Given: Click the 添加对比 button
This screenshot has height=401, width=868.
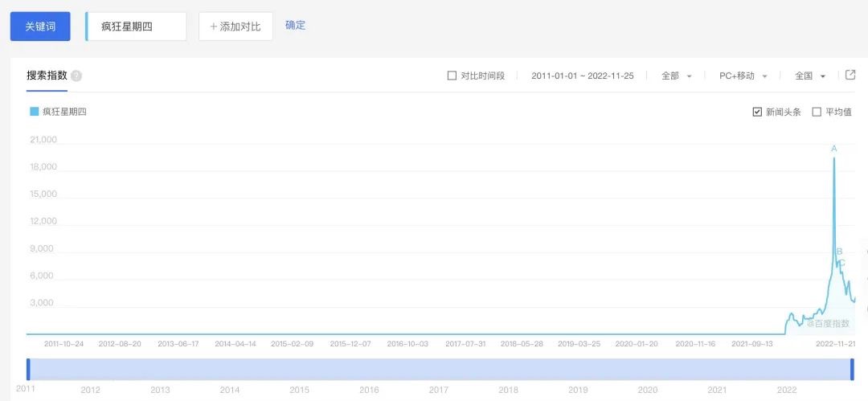Looking at the screenshot, I should (235, 26).
